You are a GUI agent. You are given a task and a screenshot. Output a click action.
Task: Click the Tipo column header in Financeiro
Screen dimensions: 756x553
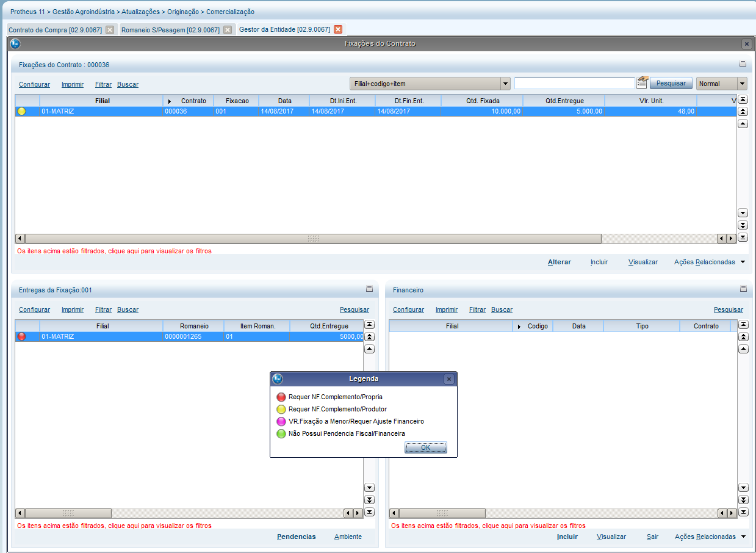[642, 326]
